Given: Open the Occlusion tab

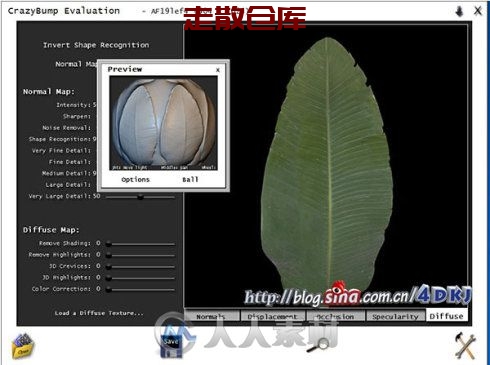Looking at the screenshot, I should [x=335, y=316].
